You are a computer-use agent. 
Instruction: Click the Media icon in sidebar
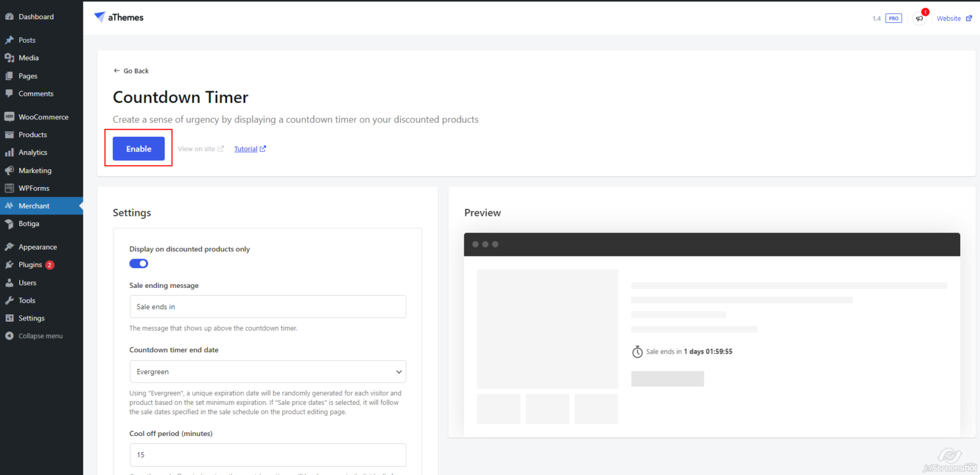tap(9, 58)
